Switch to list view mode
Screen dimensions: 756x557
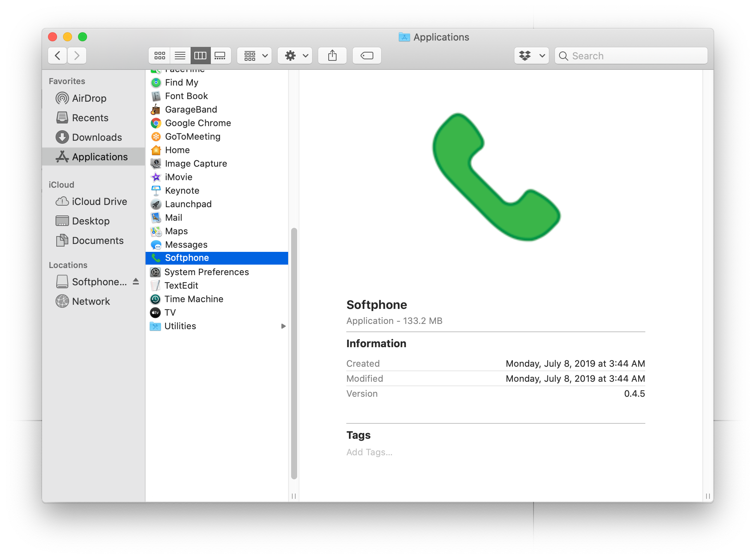click(x=180, y=56)
